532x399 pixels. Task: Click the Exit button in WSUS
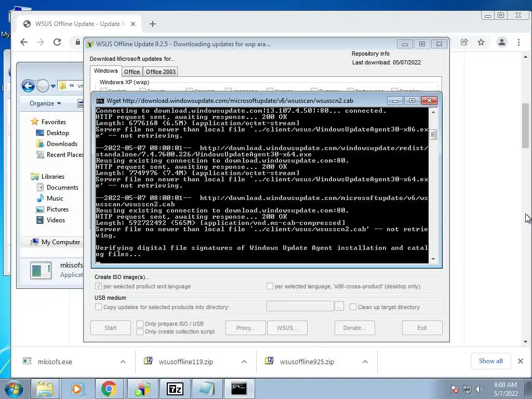pos(422,328)
